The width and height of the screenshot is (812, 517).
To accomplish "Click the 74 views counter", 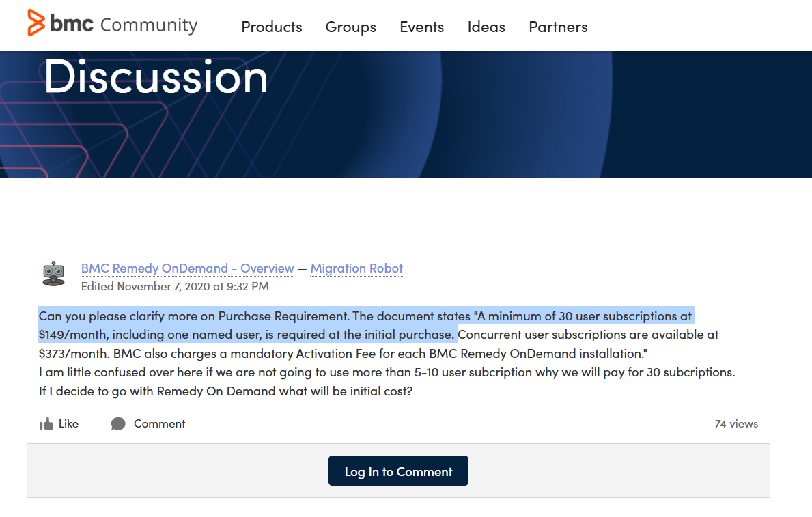I will click(736, 423).
